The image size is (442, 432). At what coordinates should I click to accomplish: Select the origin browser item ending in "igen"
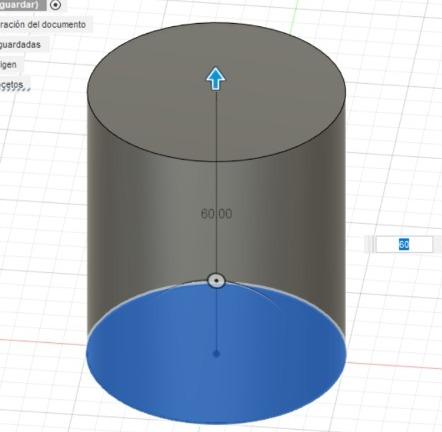click(8, 64)
